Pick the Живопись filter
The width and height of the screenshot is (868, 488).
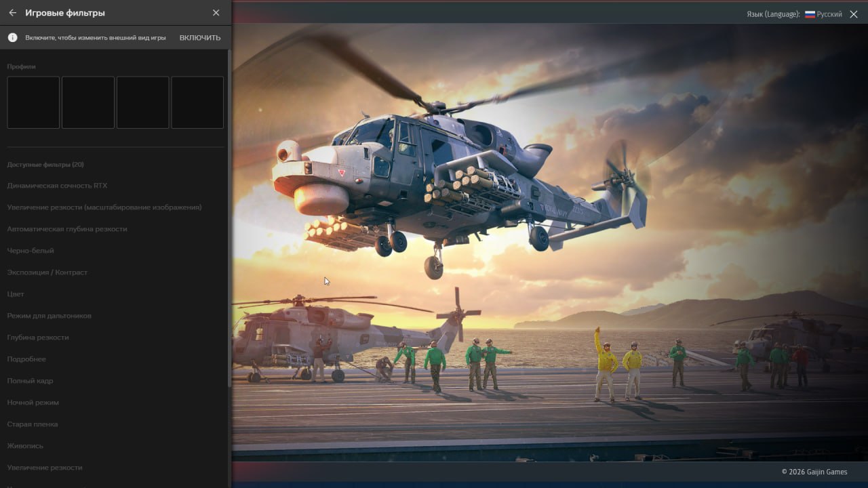pos(25,446)
